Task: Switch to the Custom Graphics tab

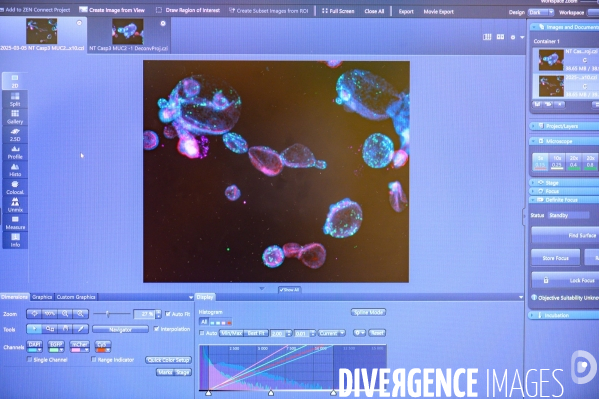Action: pos(76,297)
